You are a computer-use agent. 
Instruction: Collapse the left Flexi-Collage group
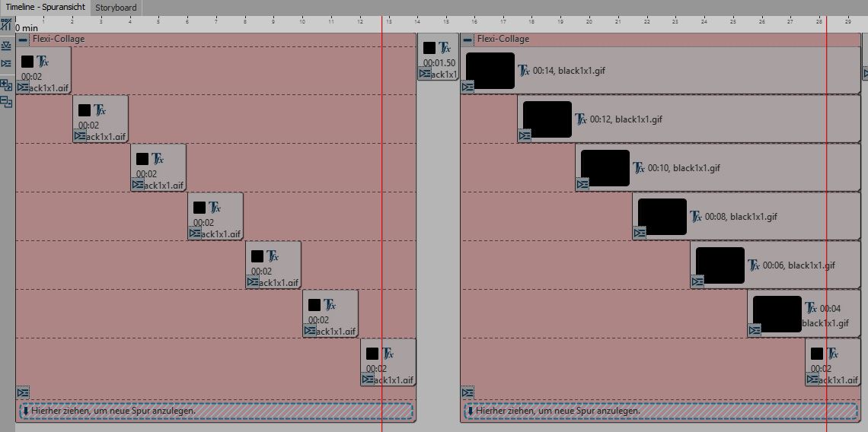pos(24,40)
